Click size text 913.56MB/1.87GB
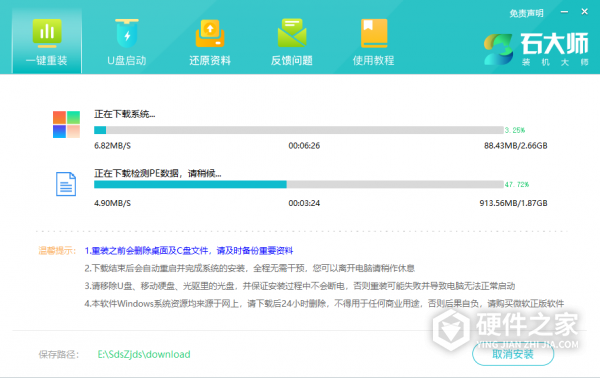 [514, 203]
